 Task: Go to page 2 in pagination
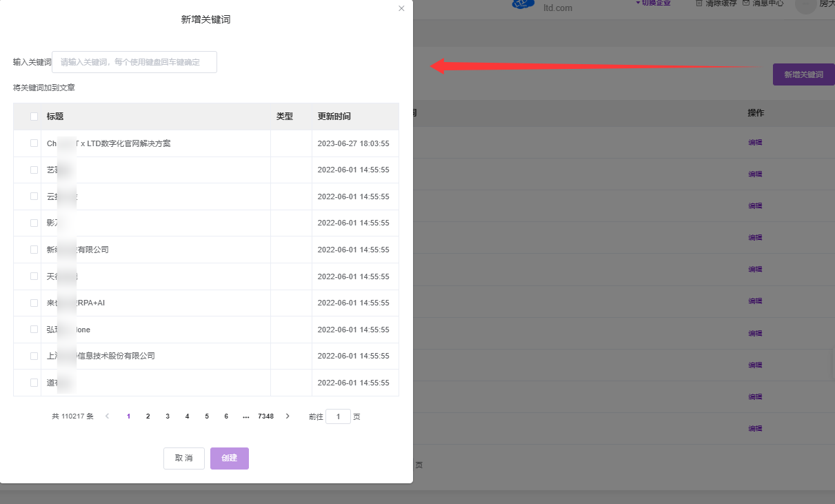pos(148,416)
